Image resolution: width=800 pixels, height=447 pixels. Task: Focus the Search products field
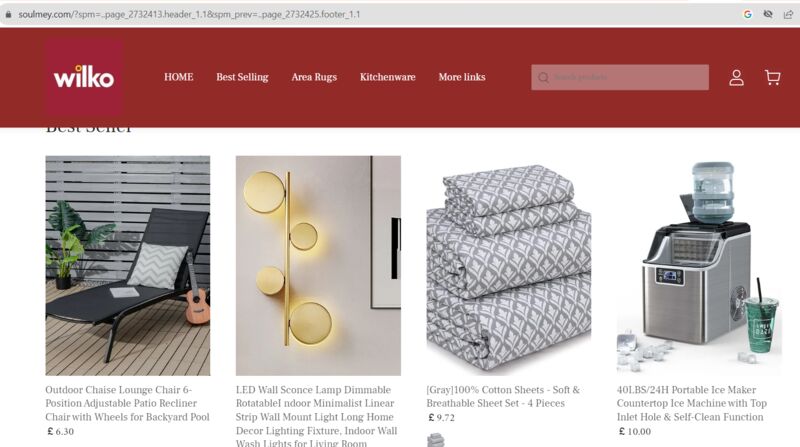620,78
